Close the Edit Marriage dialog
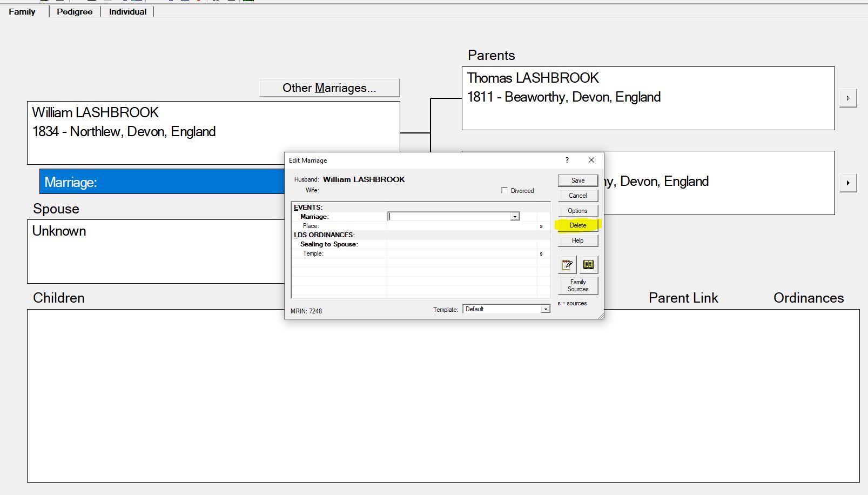This screenshot has width=868, height=495. coord(591,160)
